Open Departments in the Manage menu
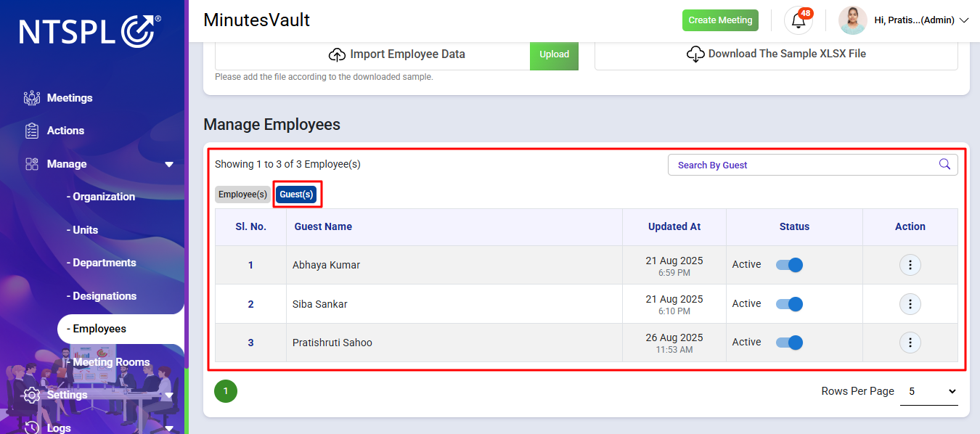 (x=101, y=263)
